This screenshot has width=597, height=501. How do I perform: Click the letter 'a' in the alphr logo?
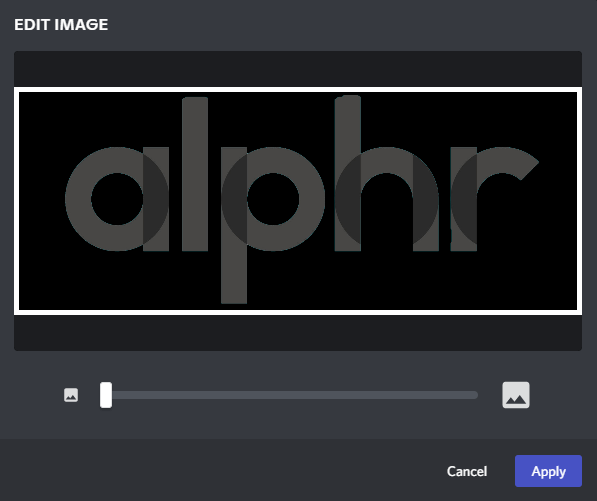(x=117, y=199)
